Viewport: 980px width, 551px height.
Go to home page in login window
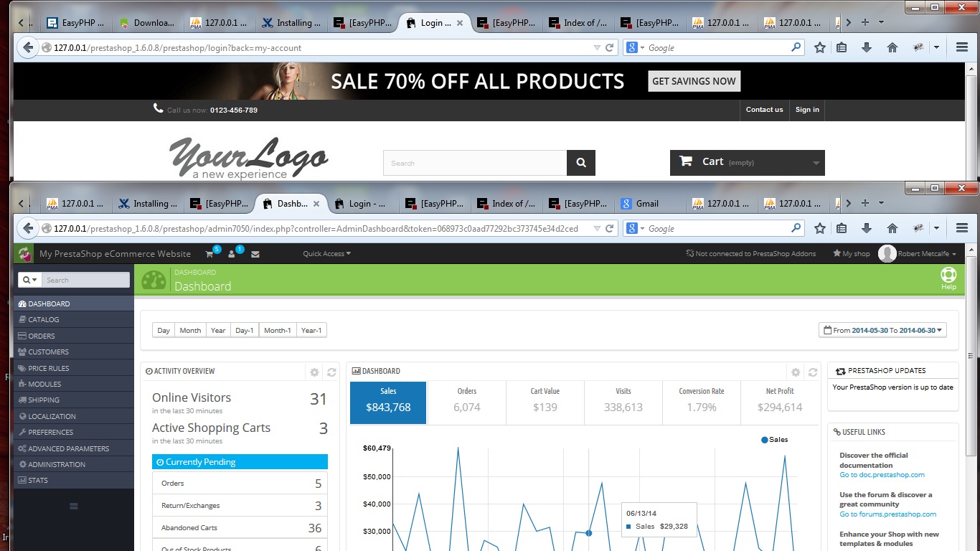point(892,48)
